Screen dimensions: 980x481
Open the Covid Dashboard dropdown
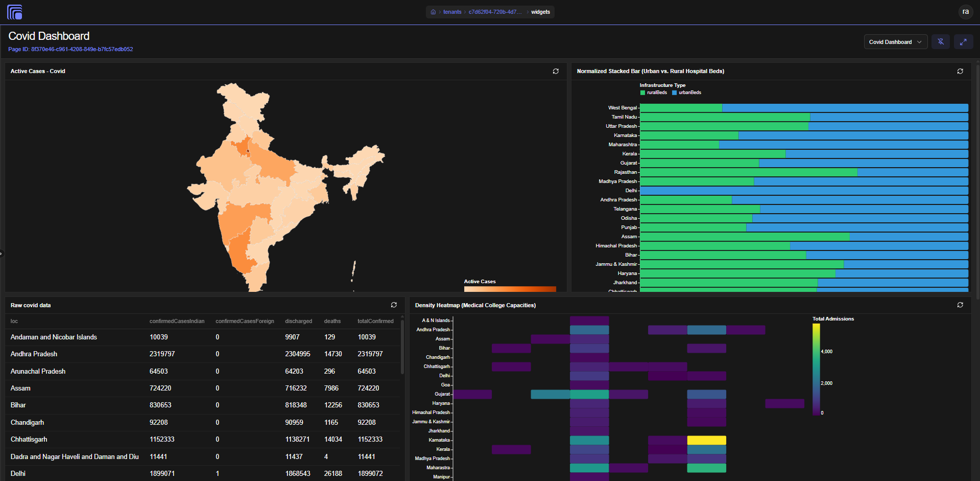[896, 42]
